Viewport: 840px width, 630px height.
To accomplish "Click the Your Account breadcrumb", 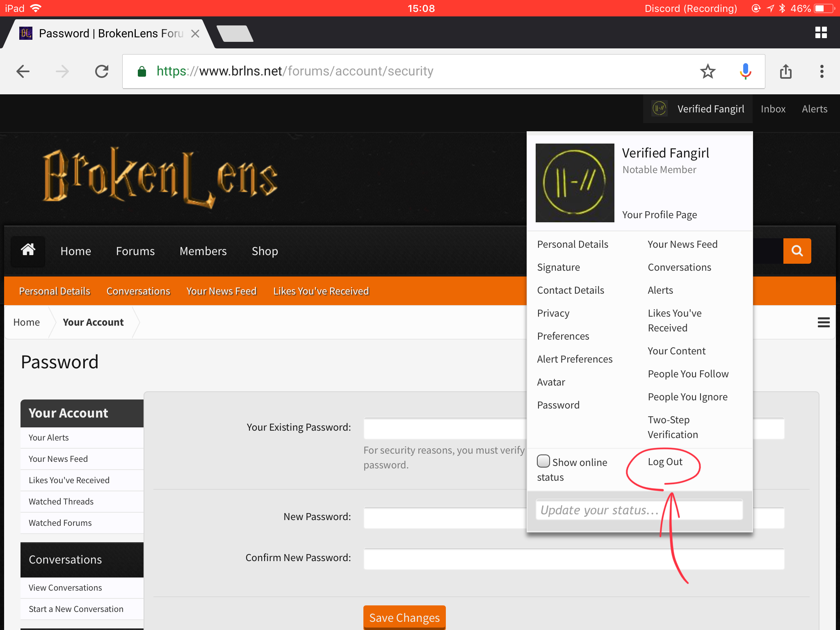I will pyautogui.click(x=93, y=322).
